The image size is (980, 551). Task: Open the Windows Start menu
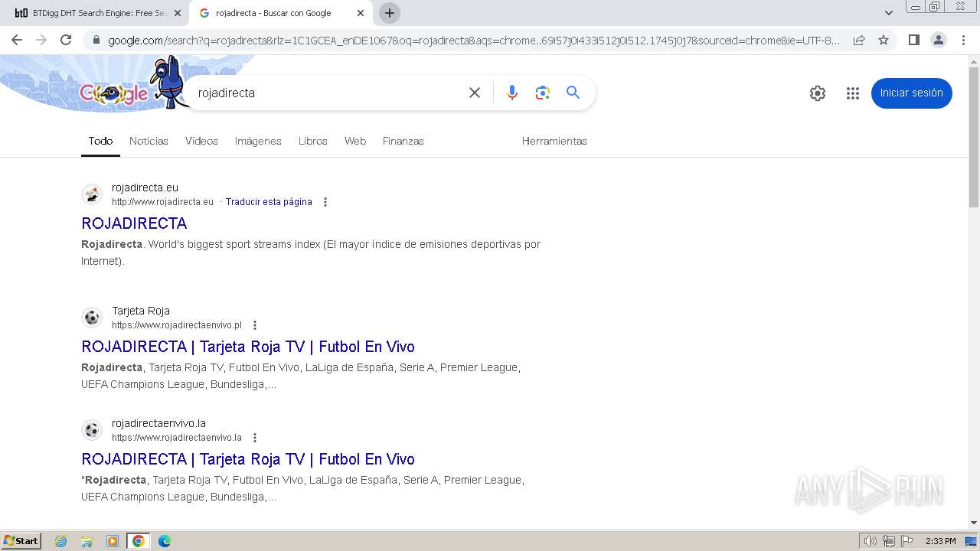tap(21, 541)
